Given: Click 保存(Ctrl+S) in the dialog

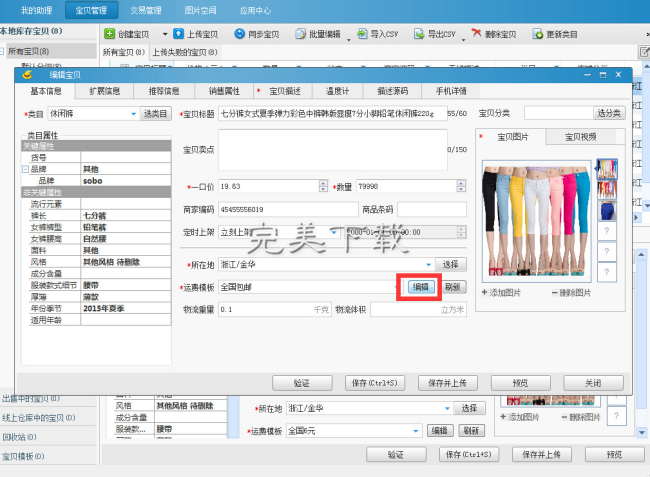Looking at the screenshot, I should [375, 383].
